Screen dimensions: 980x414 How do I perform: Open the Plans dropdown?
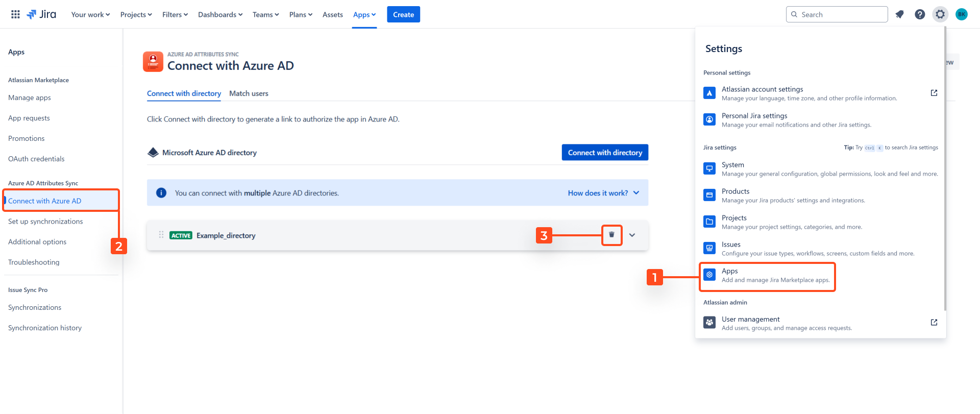click(x=301, y=14)
